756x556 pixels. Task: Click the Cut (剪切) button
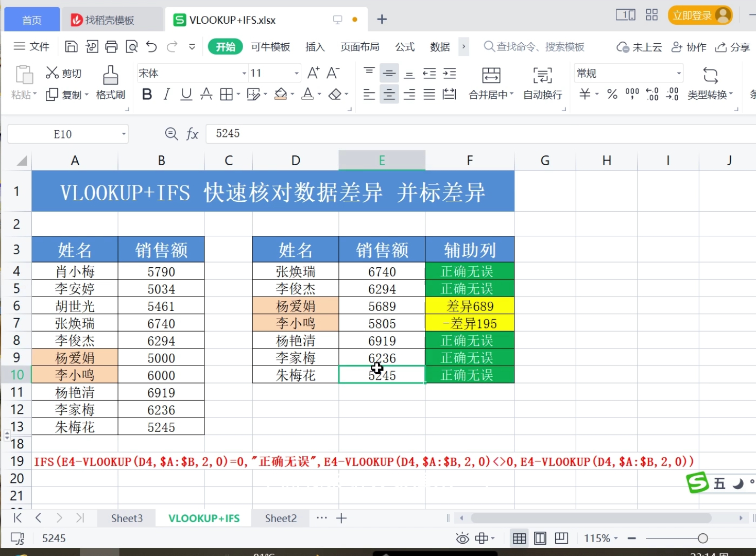click(x=63, y=73)
